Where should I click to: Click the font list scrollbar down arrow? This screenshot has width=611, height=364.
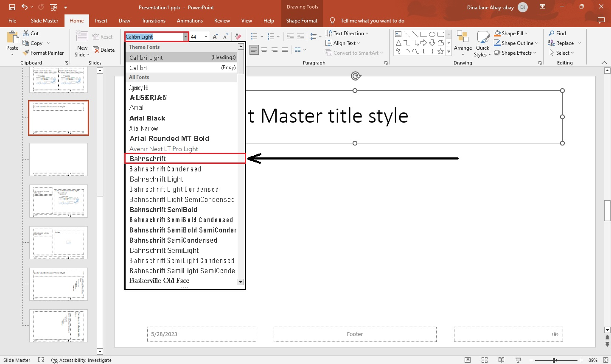240,282
